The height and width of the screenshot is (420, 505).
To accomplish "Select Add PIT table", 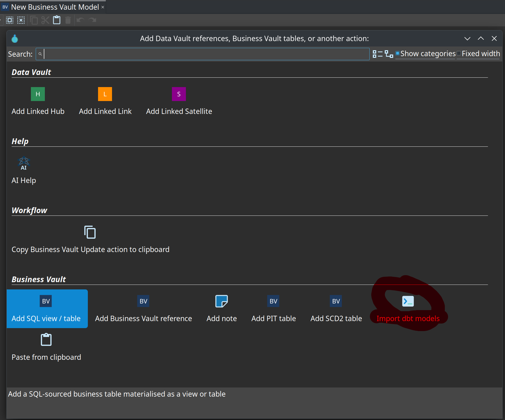I will pos(273,308).
